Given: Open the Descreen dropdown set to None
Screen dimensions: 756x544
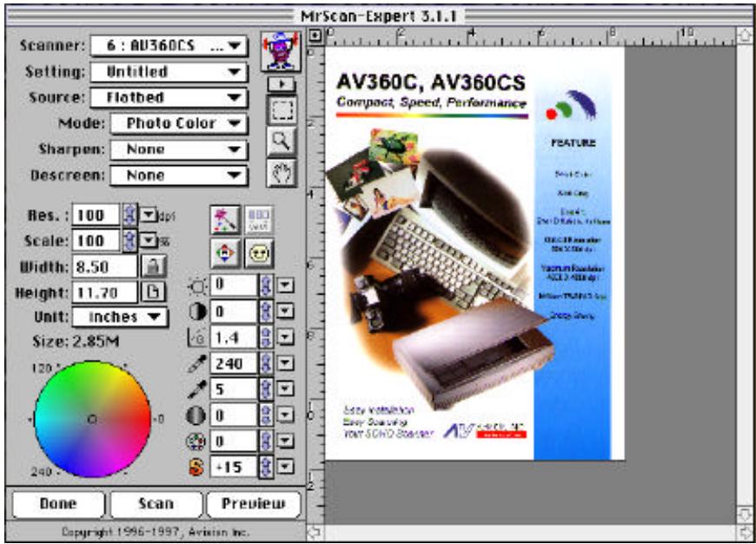Looking at the screenshot, I should [x=179, y=176].
